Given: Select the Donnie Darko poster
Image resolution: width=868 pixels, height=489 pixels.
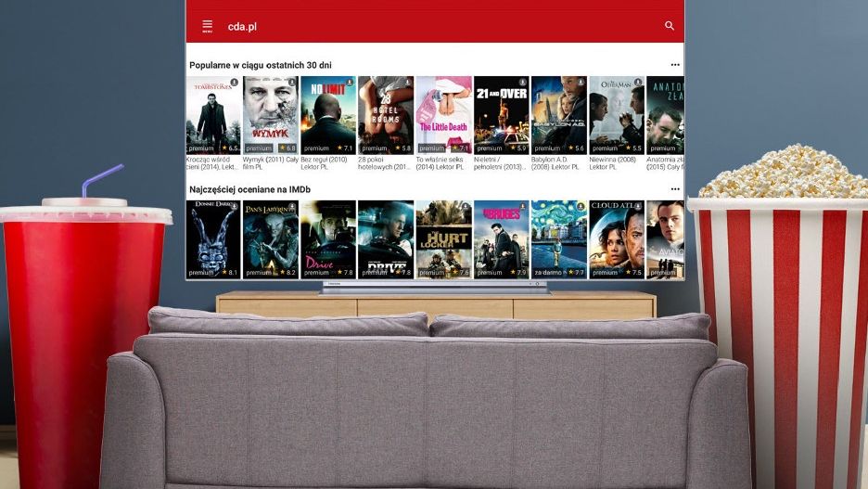Looking at the screenshot, I should click(213, 239).
